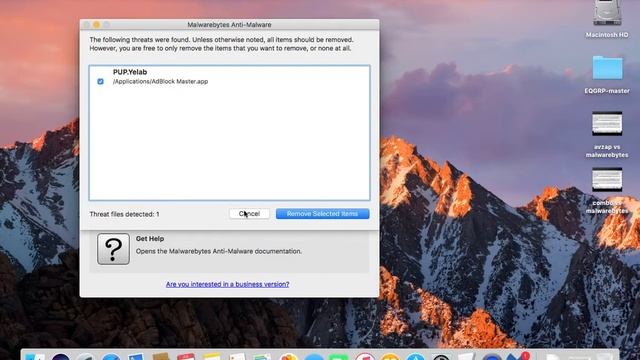Screen dimensions: 640x360
Task: Select /Applications/AdBlock Master.app path text
Action: point(160,82)
